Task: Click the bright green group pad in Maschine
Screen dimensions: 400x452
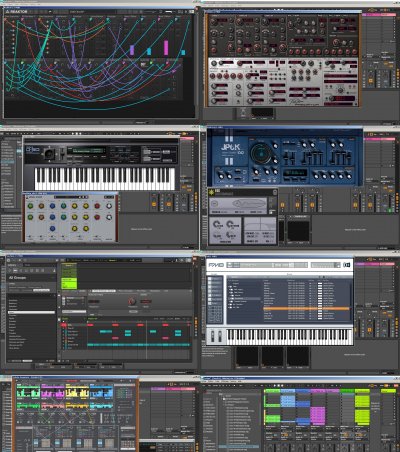Action: tap(69, 283)
